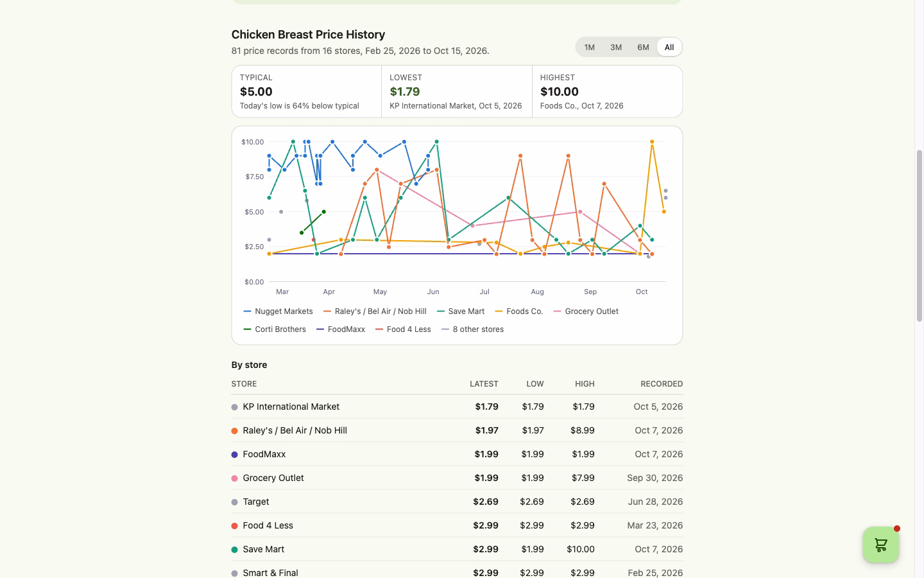This screenshot has height=578, width=924.
Task: Toggle Grocery Outlet series in legend
Action: pyautogui.click(x=586, y=311)
